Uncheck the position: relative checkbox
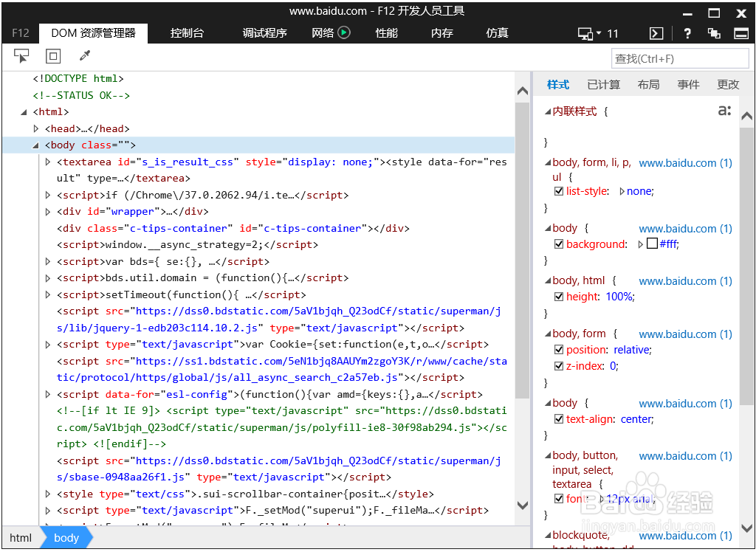Viewport: 756px width, 552px height. point(559,350)
